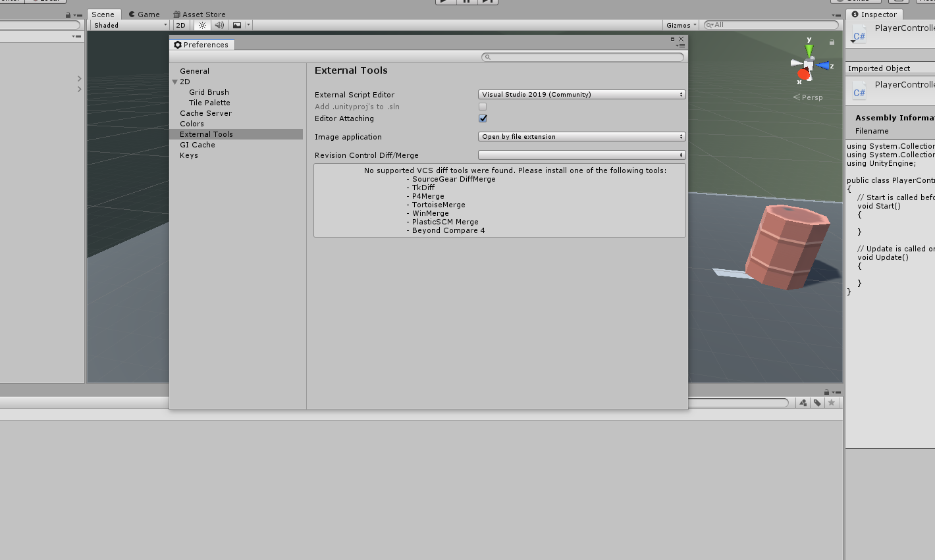Toggle scene lighting sun icon
Viewport: 935px width, 560px height.
[202, 25]
